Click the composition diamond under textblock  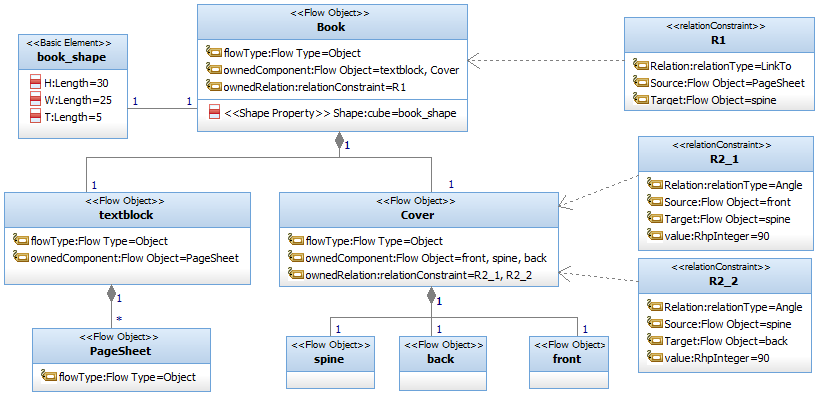tap(111, 295)
